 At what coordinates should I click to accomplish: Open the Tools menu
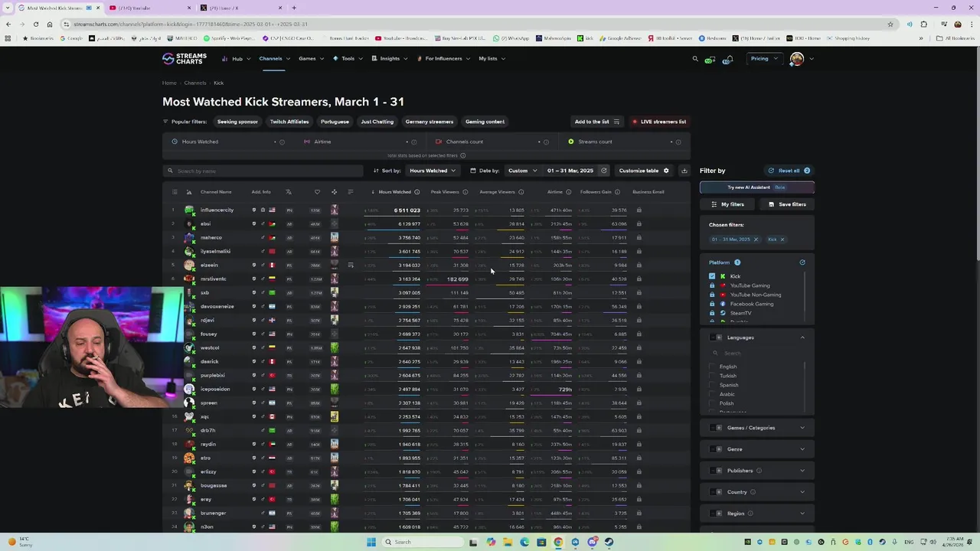[x=348, y=58]
